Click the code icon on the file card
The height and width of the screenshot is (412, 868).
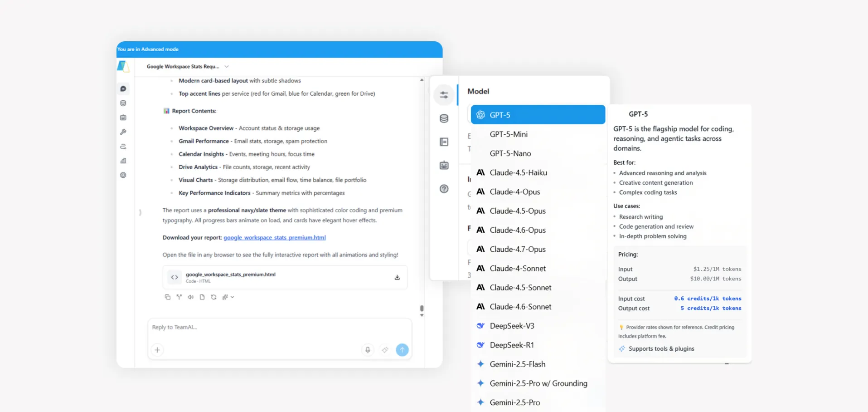(x=175, y=277)
